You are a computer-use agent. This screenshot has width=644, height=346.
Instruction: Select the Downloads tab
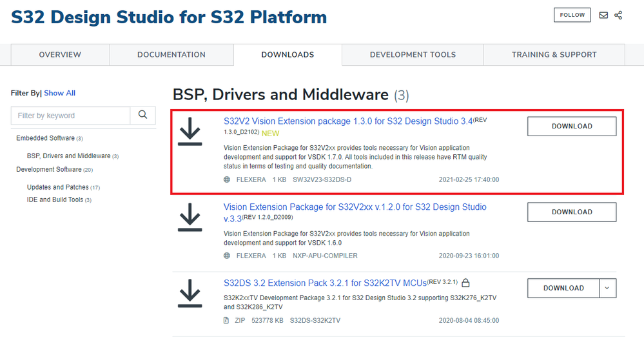tap(288, 55)
